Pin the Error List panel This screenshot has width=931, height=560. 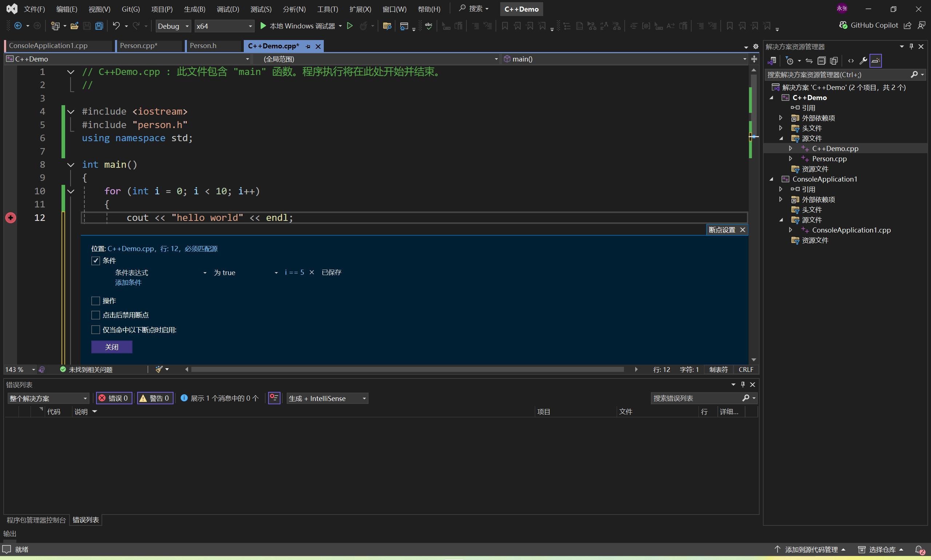click(x=743, y=385)
